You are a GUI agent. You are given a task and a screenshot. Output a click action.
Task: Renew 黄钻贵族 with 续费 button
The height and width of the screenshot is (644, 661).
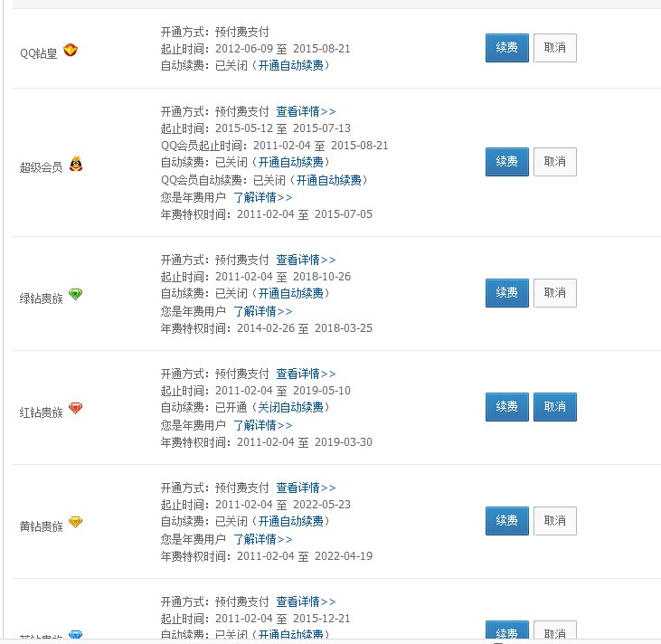click(506, 520)
